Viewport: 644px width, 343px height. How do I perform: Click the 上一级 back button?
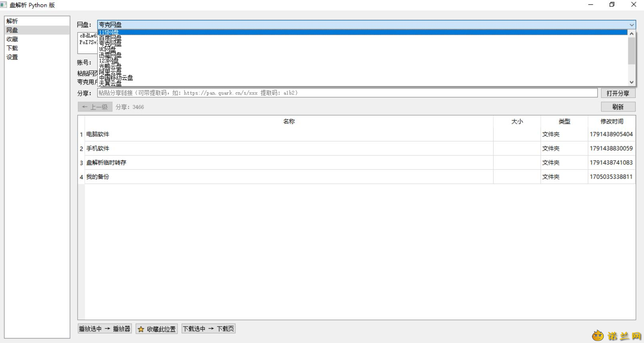[x=95, y=107]
